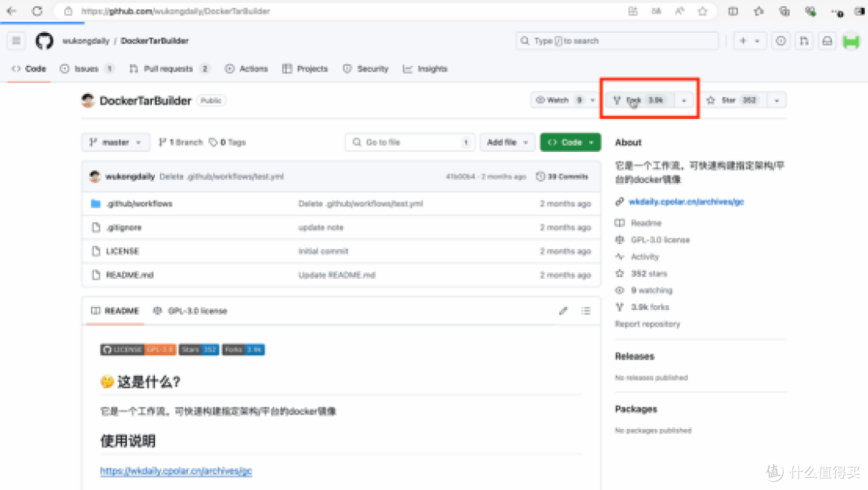Expand the master branch selector
Screen dimensions: 868x490
tap(115, 142)
